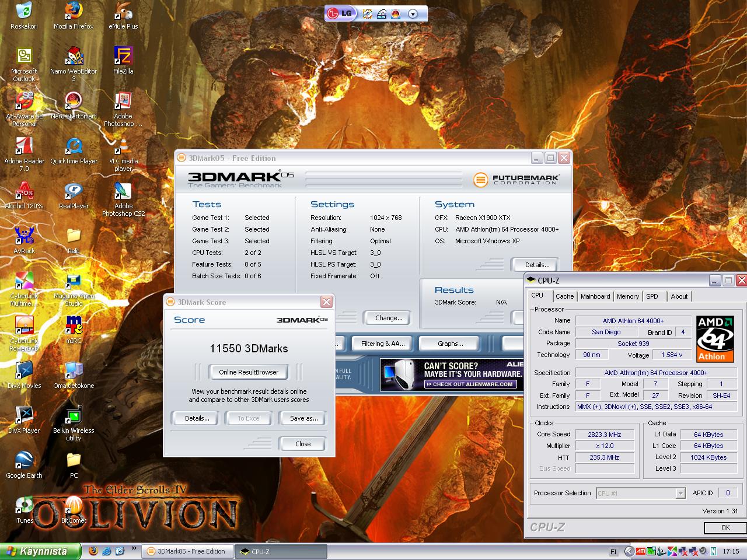This screenshot has height=560, width=747.
Task: Show hidden system tray icons
Action: 629,551
